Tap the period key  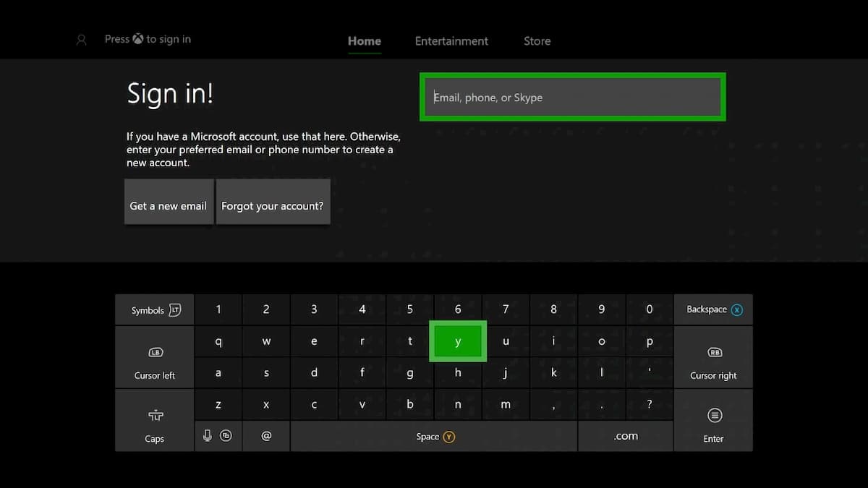[x=602, y=405]
